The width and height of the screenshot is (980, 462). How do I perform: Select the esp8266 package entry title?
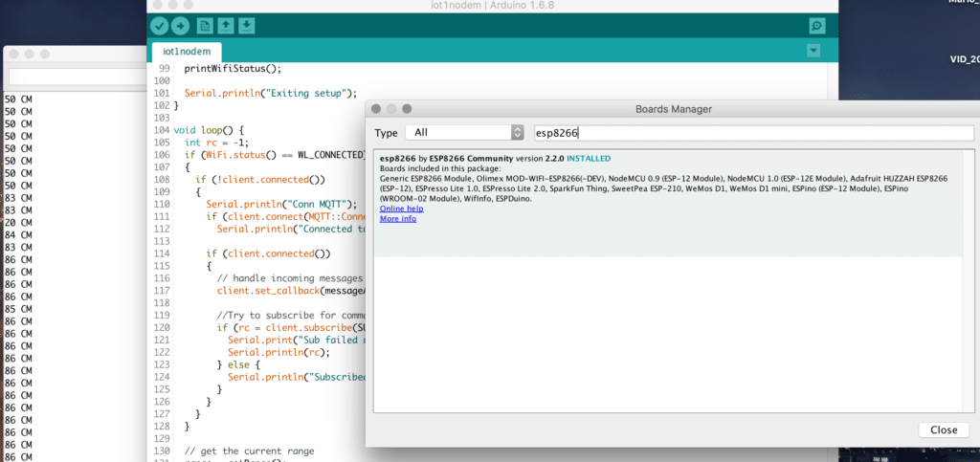point(397,159)
